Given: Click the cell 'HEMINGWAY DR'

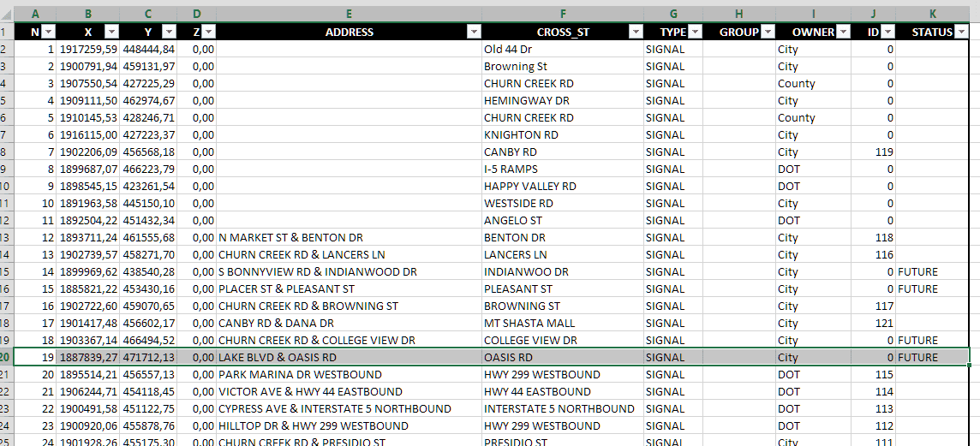Looking at the screenshot, I should pos(563,100).
